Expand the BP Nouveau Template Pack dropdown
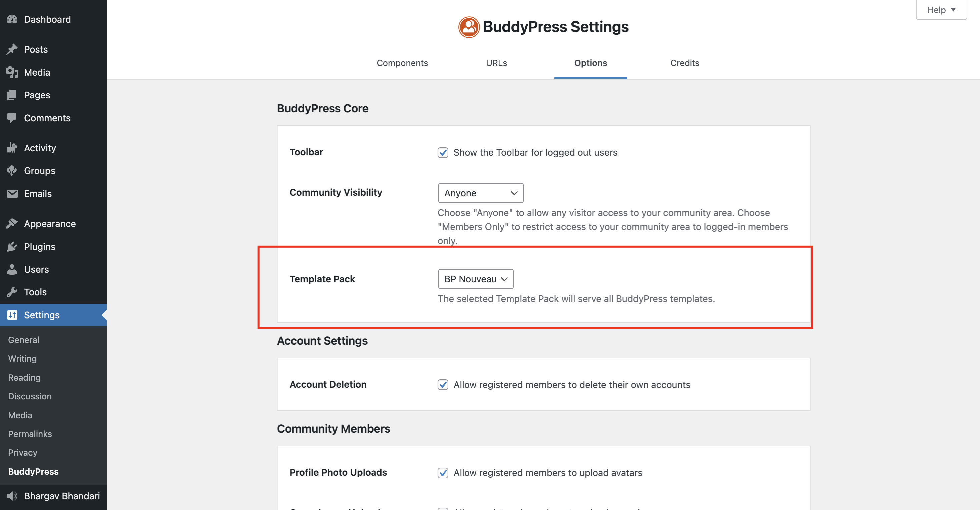This screenshot has width=980, height=510. pos(476,279)
